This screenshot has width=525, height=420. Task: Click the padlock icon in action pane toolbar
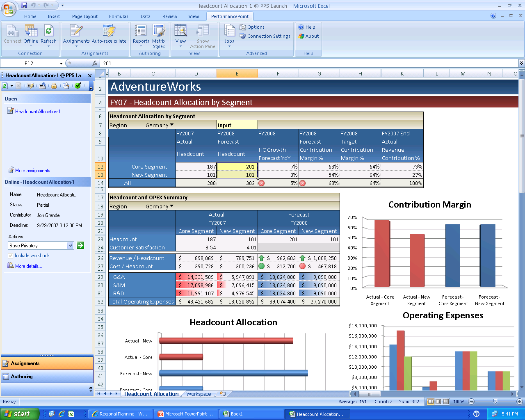click(x=54, y=86)
